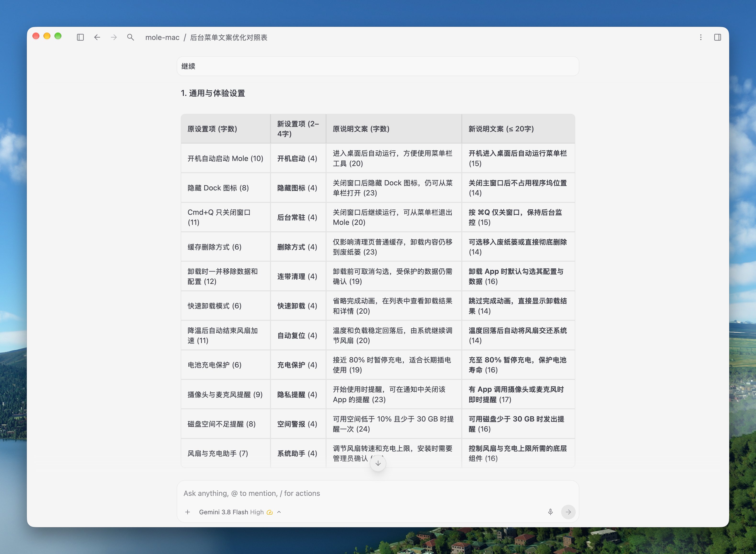
Task: Click the 后台菜单文案优化对照表 title
Action: (x=229, y=37)
